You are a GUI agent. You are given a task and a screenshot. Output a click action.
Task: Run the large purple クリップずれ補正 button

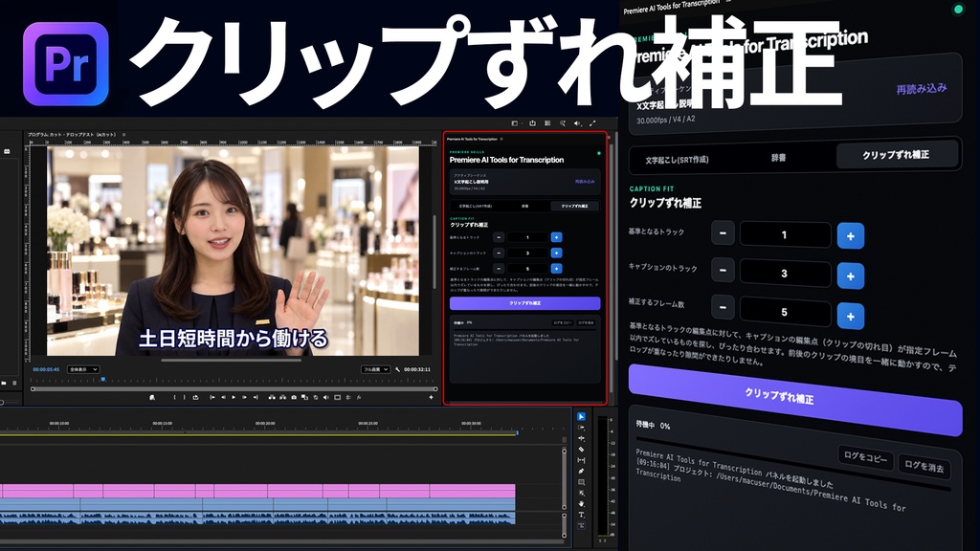[x=795, y=399]
